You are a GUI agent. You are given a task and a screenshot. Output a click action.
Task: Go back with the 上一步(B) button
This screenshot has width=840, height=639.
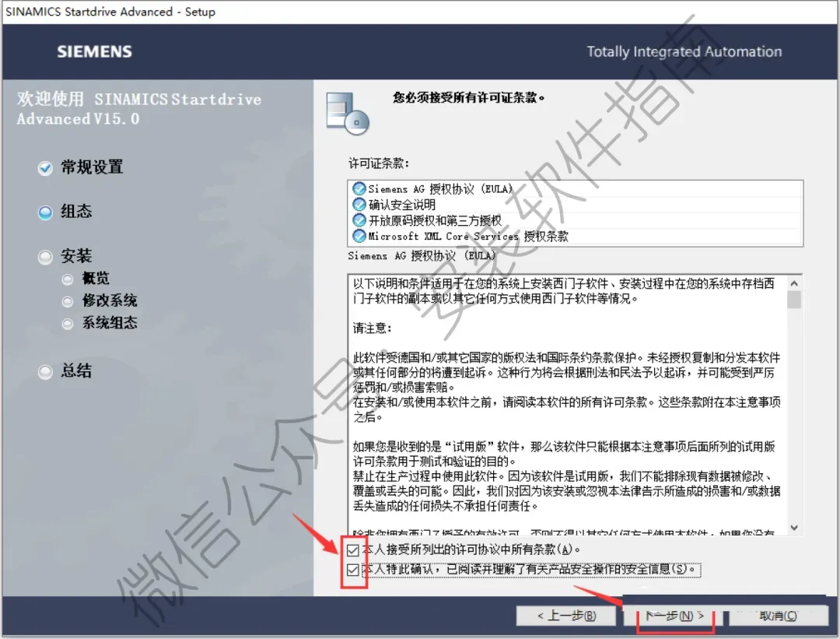pos(566,616)
